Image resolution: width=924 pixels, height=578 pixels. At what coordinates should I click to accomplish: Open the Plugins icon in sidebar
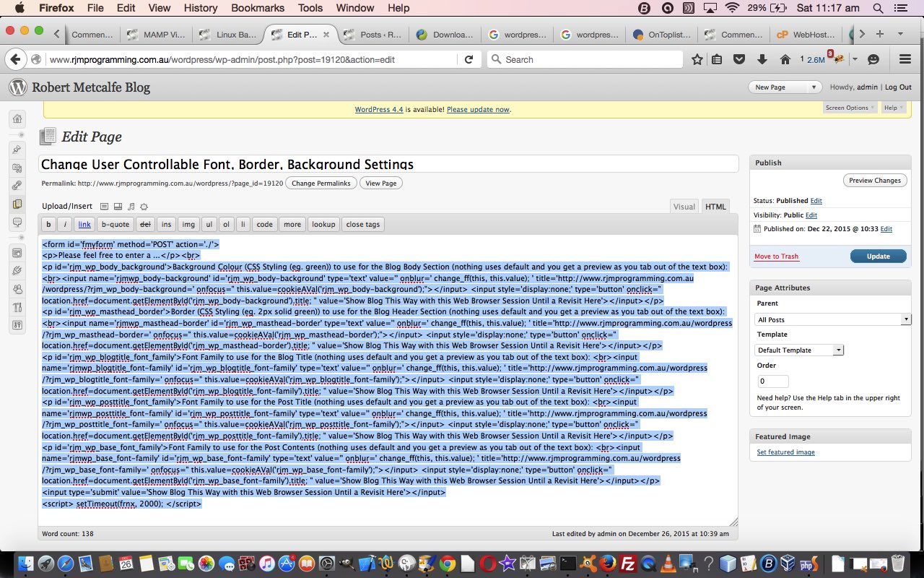17,271
